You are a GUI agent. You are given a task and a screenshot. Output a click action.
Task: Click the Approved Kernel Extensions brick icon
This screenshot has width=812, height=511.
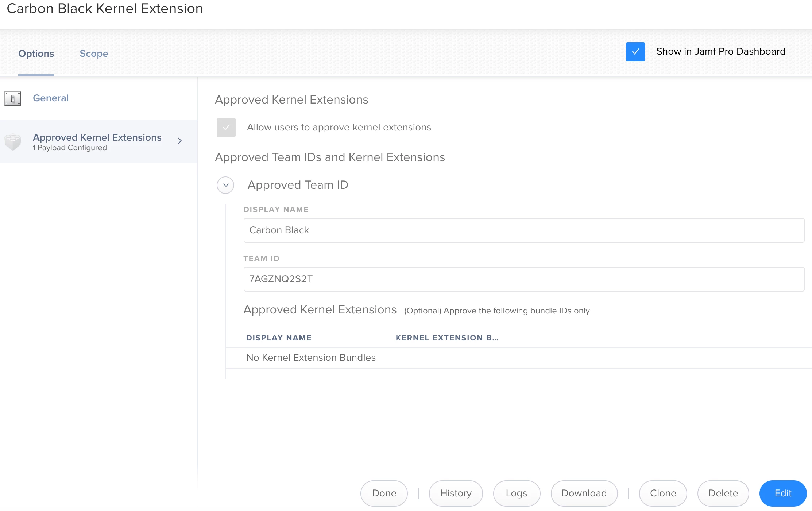pyautogui.click(x=13, y=142)
